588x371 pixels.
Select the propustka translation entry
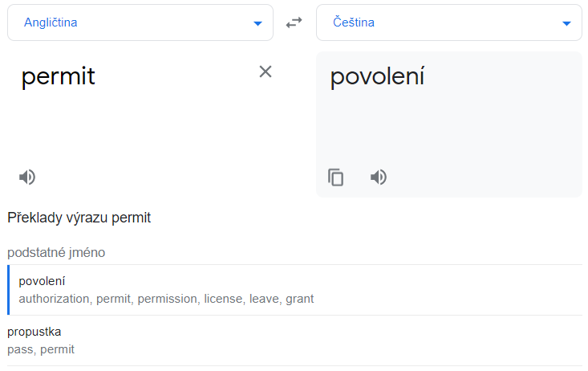(34, 332)
